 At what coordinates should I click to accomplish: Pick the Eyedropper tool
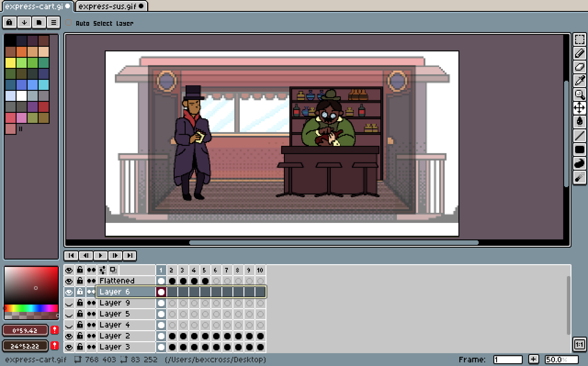(580, 81)
